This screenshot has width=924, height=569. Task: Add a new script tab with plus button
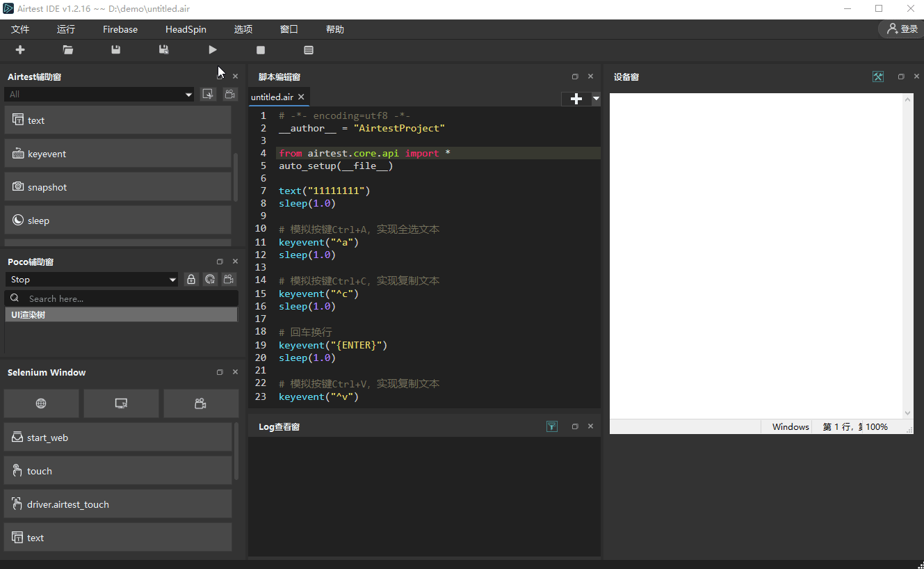(x=576, y=99)
